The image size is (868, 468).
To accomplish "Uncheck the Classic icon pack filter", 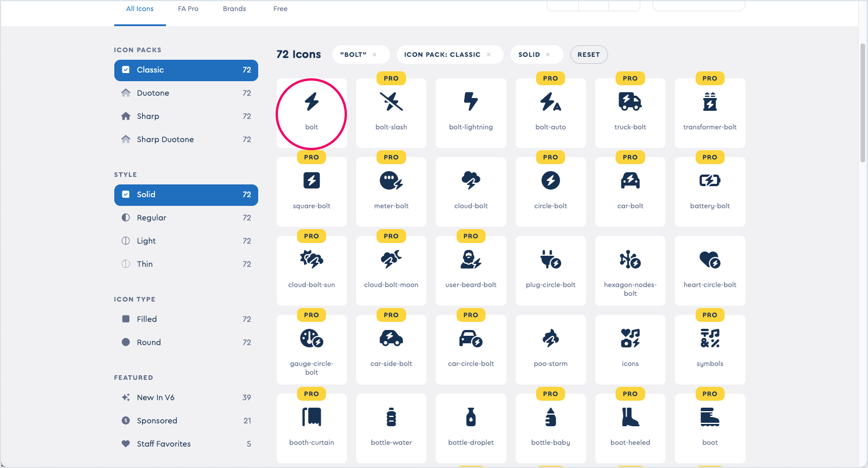I will (186, 70).
